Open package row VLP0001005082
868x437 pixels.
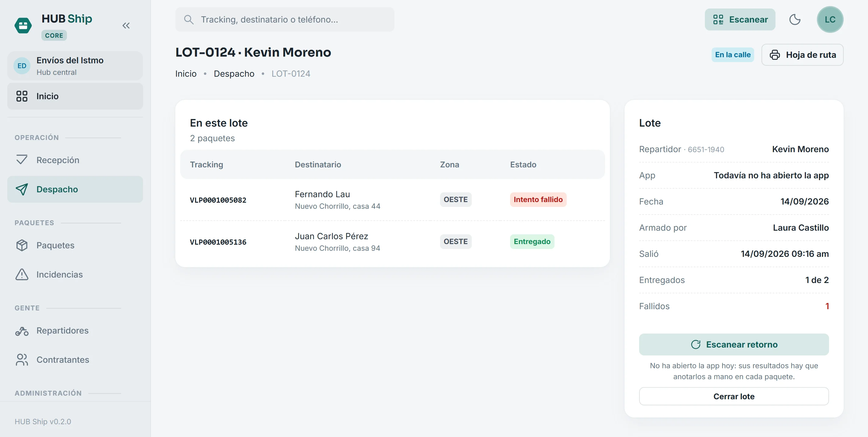pyautogui.click(x=393, y=200)
